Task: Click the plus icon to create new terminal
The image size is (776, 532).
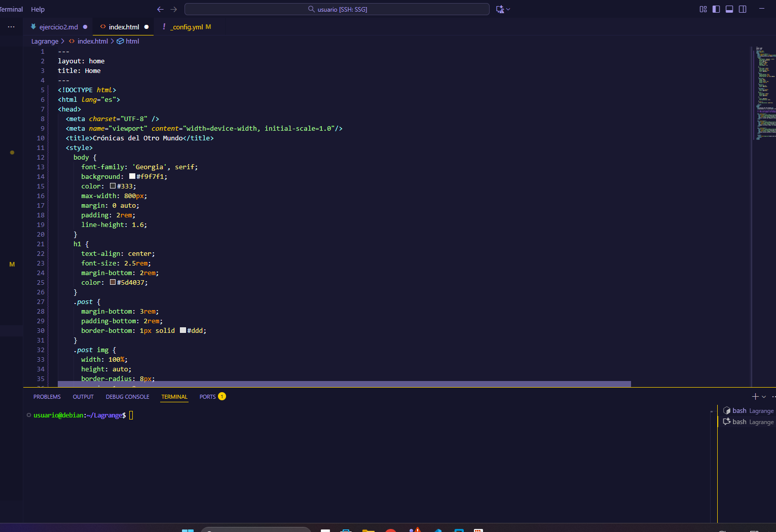Action: 755,397
